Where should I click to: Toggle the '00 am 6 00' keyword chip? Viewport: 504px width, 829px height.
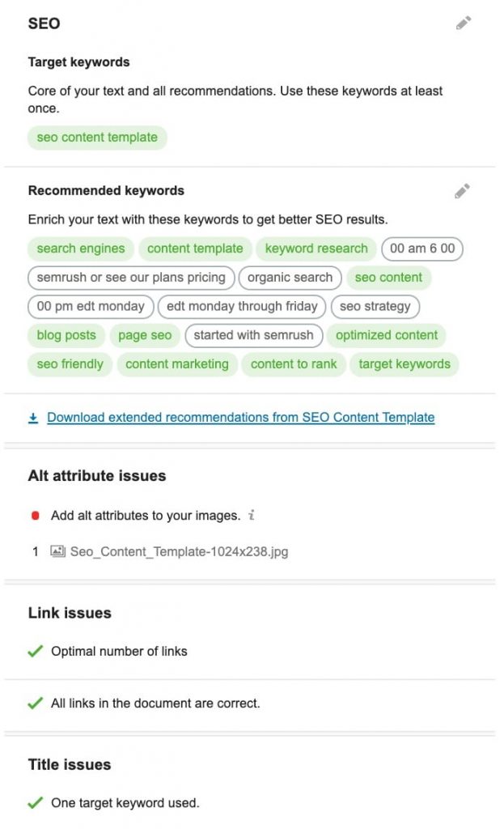click(421, 249)
